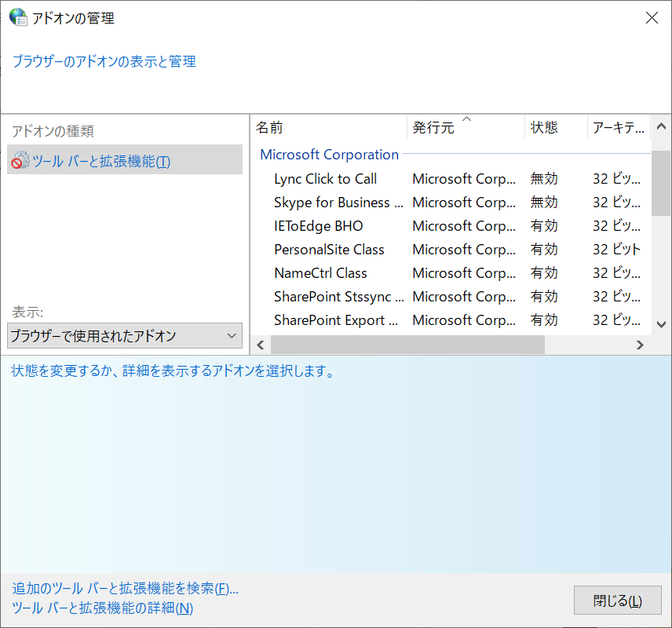Click the horizontal scrollbar right arrow
Image resolution: width=672 pixels, height=628 pixels.
[640, 345]
